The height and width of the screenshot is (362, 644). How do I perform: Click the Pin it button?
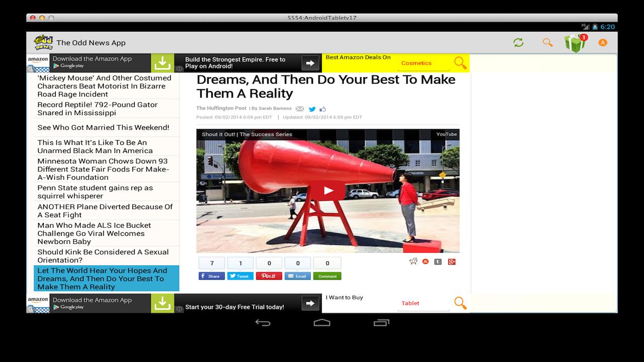point(269,276)
